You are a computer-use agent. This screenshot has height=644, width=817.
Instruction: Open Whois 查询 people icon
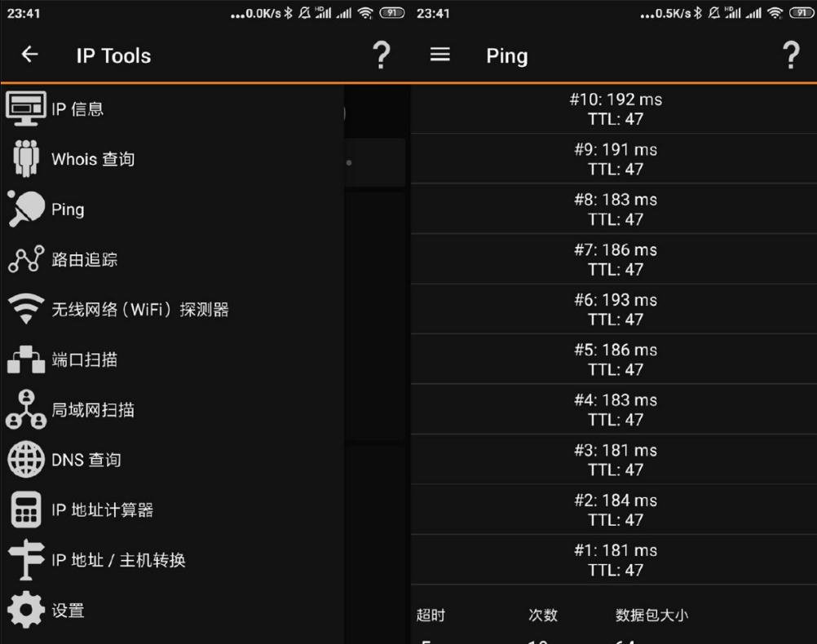26,158
